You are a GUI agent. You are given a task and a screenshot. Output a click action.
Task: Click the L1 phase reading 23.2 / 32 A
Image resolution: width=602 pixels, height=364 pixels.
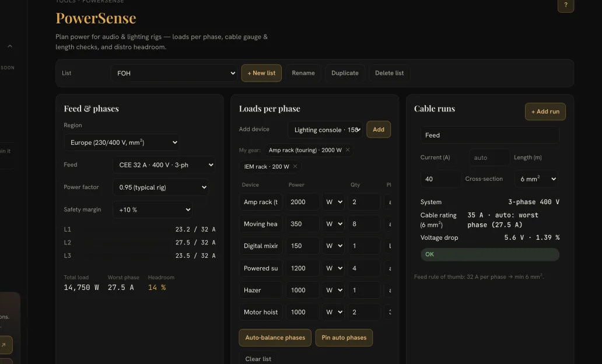[195, 229]
